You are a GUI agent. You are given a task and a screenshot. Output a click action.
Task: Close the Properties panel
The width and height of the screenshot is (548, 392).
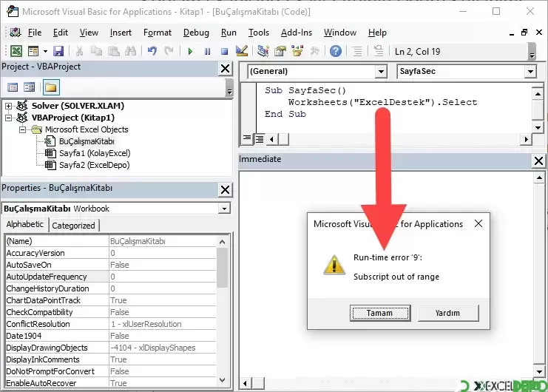(226, 189)
